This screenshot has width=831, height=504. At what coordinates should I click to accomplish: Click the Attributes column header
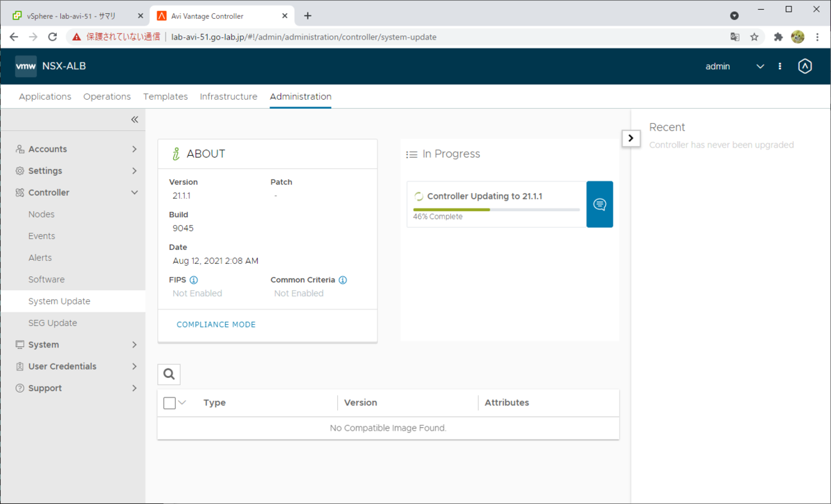pyautogui.click(x=507, y=403)
